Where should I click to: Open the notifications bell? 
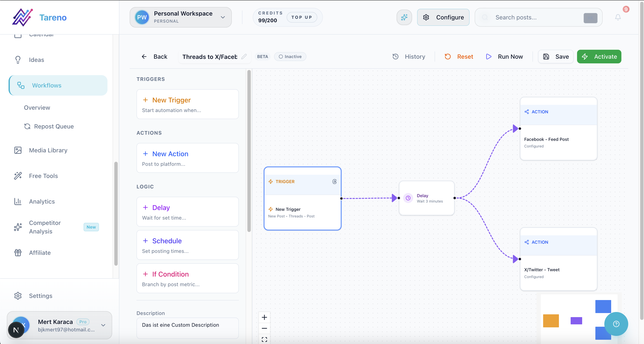coord(618,17)
